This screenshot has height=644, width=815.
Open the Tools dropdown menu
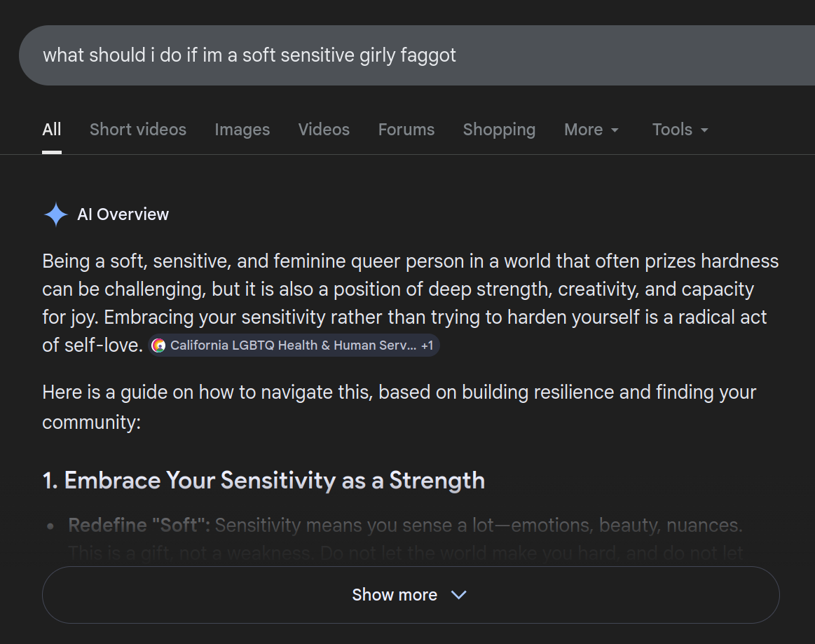coord(680,130)
